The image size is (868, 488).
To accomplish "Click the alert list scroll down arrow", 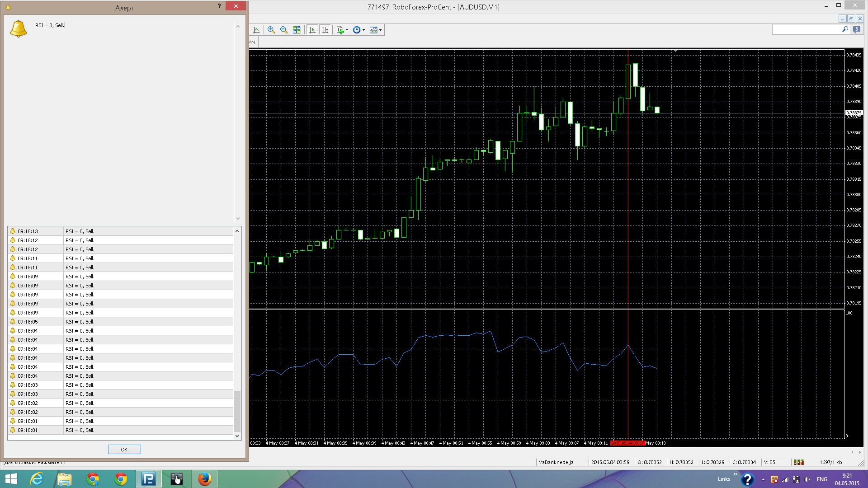I will coord(237,436).
